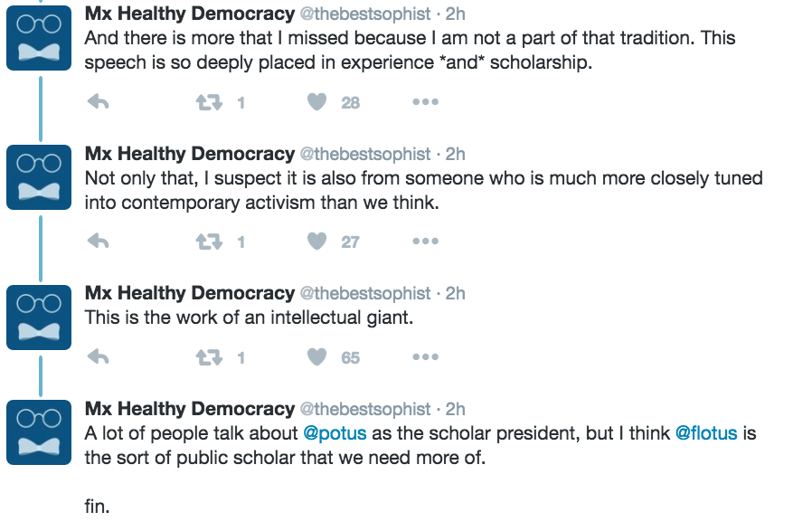Open @thebestsophist handle on 'contemporary activism' tweet

tap(365, 154)
